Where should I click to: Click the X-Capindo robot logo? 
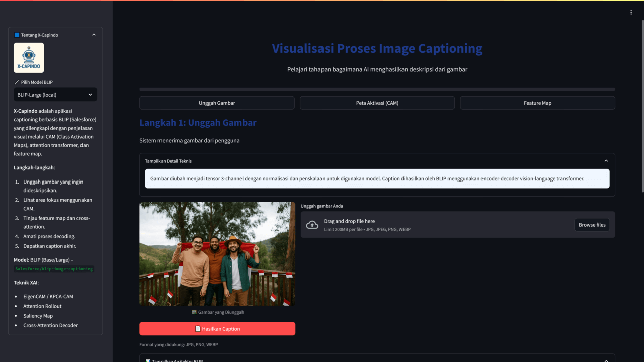click(x=29, y=58)
